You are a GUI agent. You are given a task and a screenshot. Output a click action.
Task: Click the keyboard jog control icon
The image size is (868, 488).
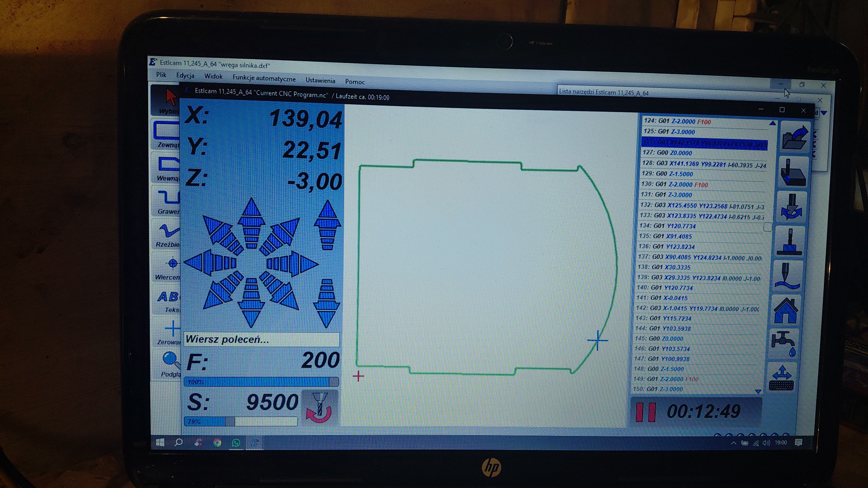click(x=782, y=378)
